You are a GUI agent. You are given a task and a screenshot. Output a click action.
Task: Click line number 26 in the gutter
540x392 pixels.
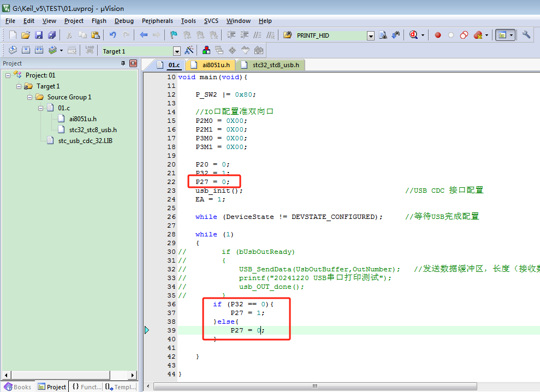171,217
